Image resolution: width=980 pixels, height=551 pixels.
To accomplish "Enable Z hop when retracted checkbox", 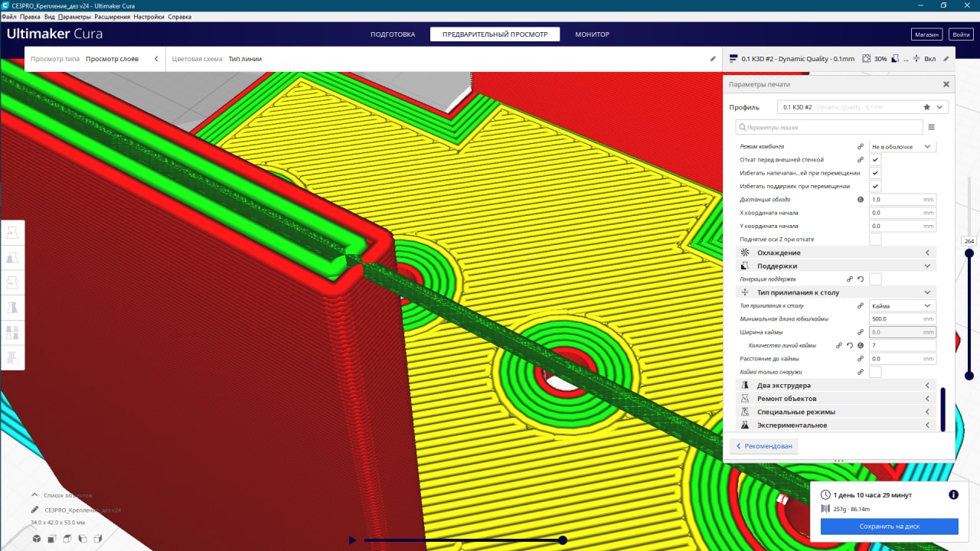I will tap(875, 240).
